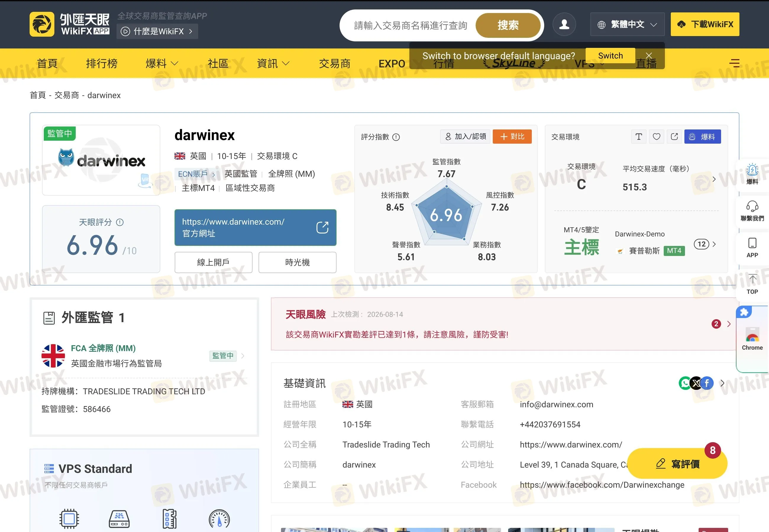The width and height of the screenshot is (769, 532).
Task: Open the 爆料 siren icon in right sidebar
Action: pos(752,170)
